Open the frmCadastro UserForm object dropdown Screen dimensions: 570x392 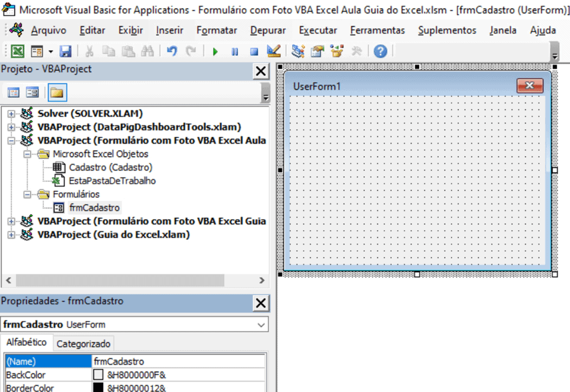261,325
